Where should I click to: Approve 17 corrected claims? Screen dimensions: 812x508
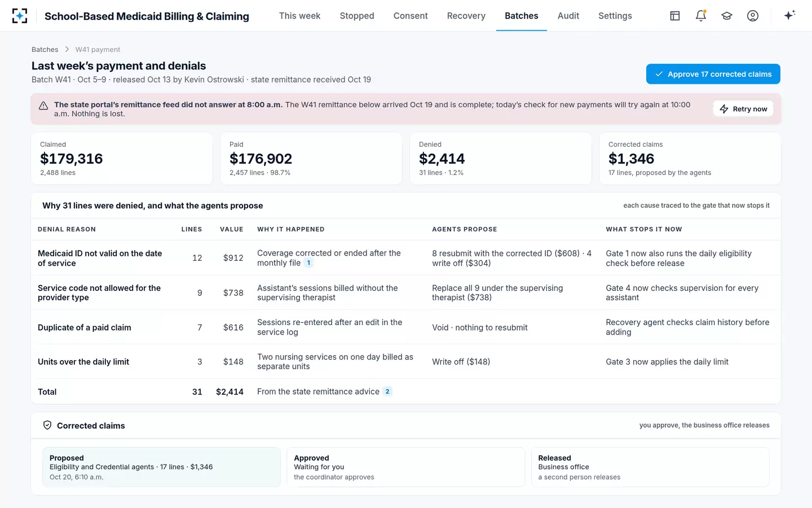(713, 74)
